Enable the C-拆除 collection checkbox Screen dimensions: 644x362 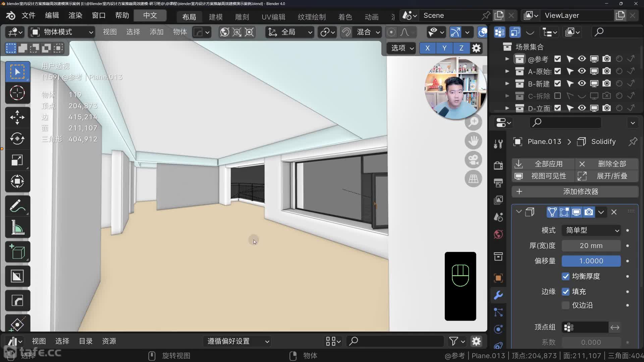[x=557, y=96]
